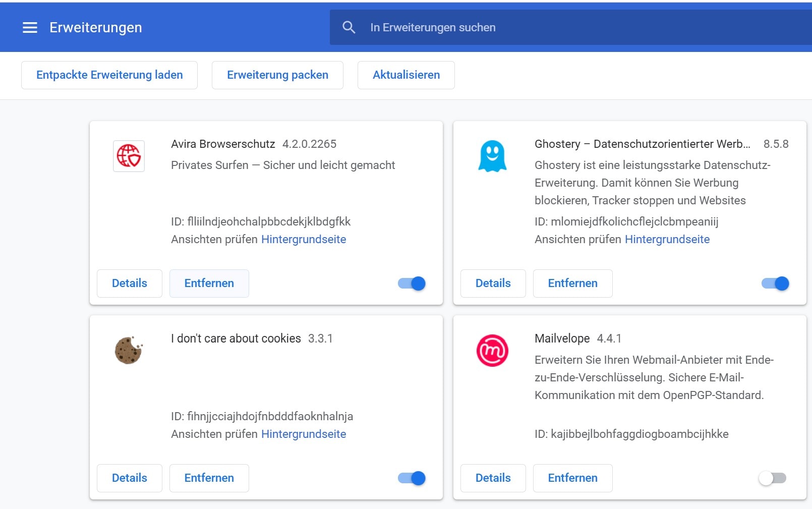Click the 'Erweiterungen' page title
Screen dimensions: 812x509
click(96, 28)
